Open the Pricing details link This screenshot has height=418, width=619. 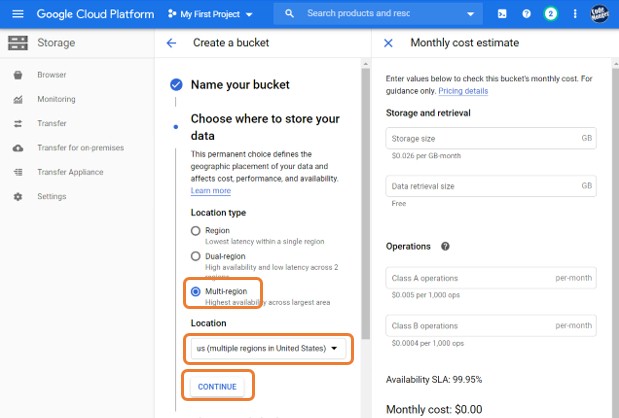coord(463,91)
